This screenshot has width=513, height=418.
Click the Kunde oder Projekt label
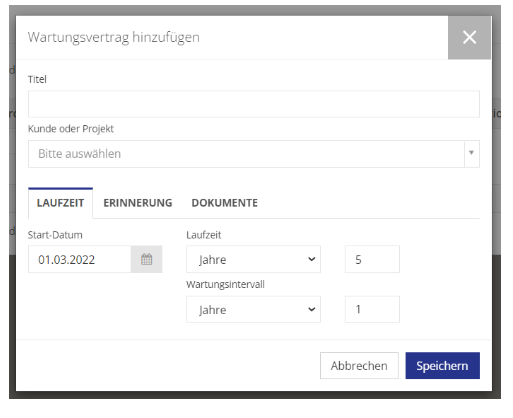(71, 129)
